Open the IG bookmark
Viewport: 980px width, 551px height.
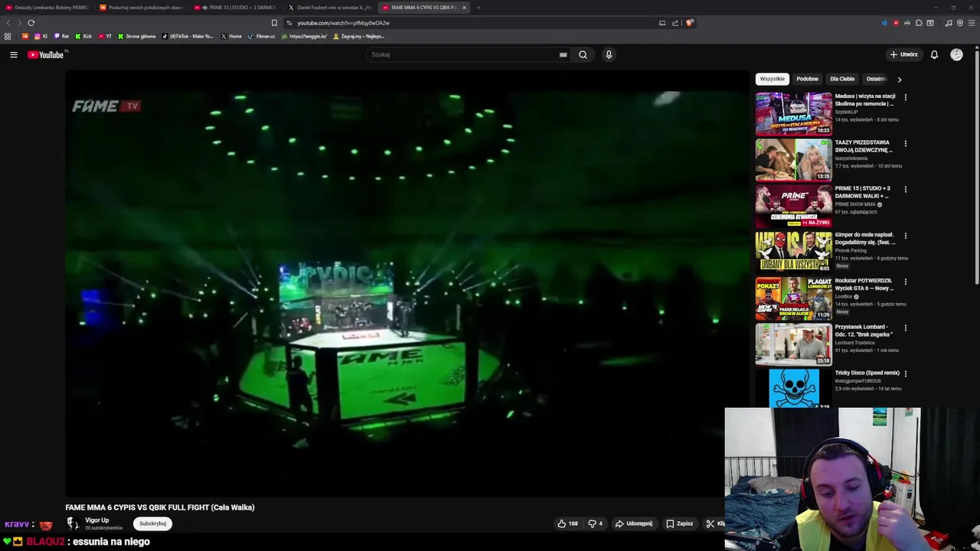pos(41,36)
